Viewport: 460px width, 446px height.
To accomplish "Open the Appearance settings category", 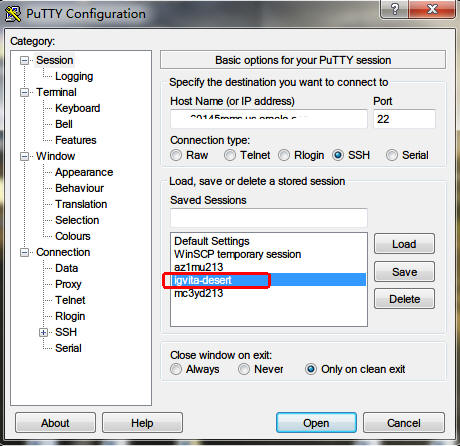I will pos(84,172).
